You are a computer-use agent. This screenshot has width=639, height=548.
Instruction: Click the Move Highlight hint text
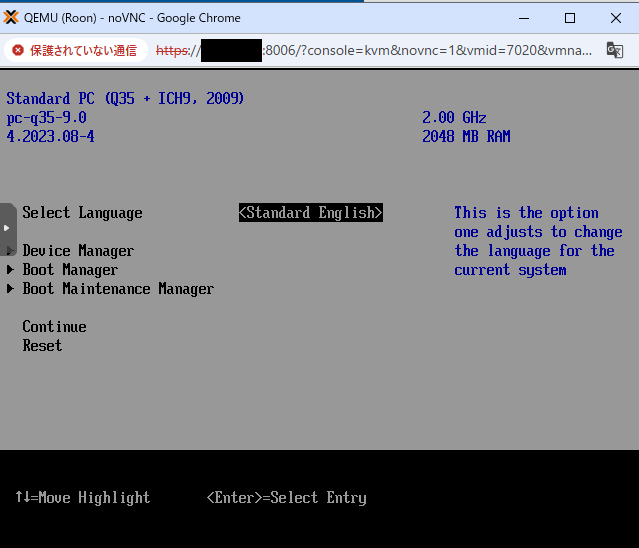point(83,497)
